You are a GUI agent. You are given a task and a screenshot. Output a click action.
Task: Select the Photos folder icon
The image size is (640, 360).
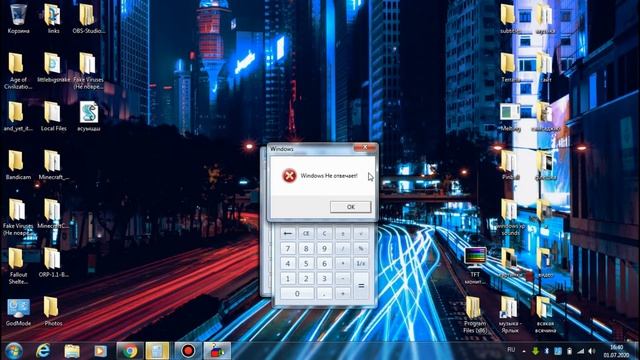click(x=53, y=311)
